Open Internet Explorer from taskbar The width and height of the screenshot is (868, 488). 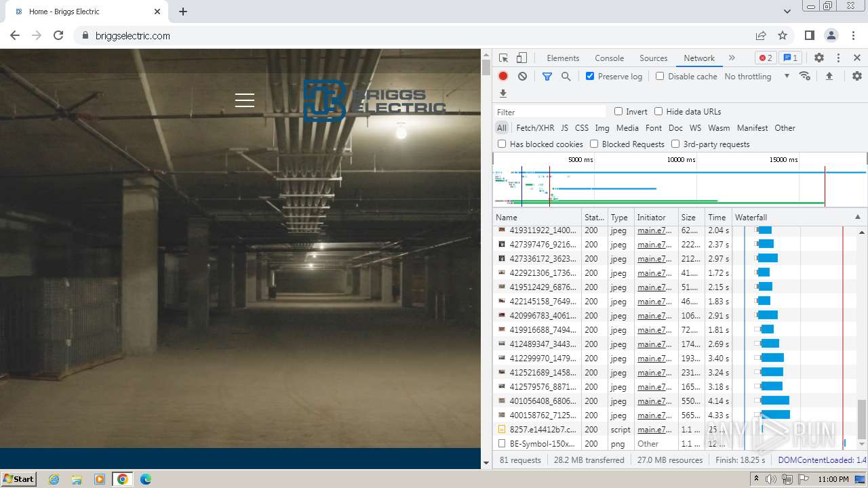coord(54,479)
